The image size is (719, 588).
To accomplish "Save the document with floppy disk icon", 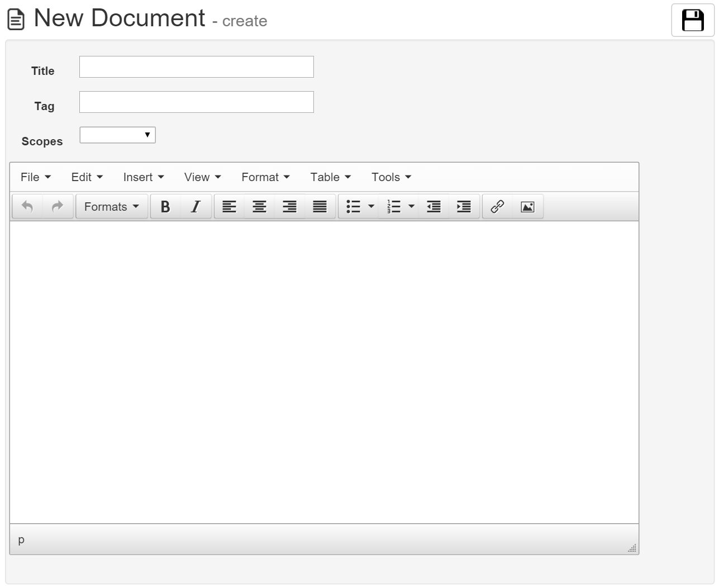I will (x=693, y=20).
